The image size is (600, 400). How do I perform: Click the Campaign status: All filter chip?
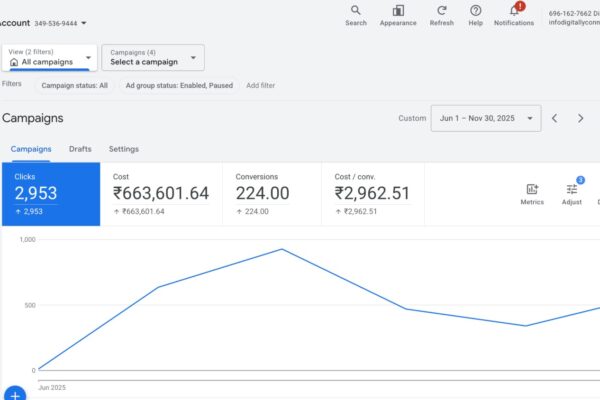tap(75, 86)
